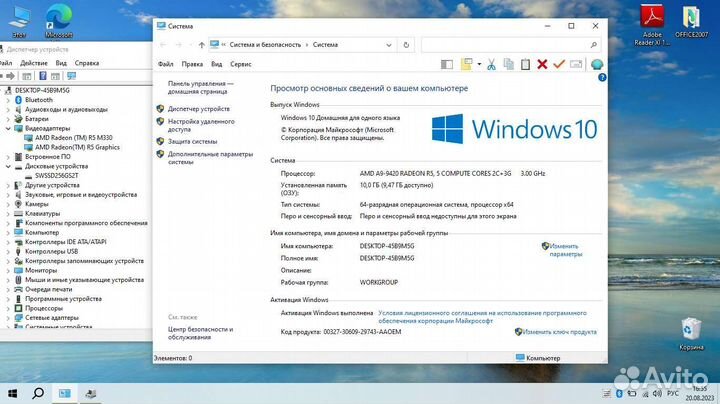Click the orange checkmark Properties toolbar icon
This screenshot has width=720, height=404.
tap(559, 64)
